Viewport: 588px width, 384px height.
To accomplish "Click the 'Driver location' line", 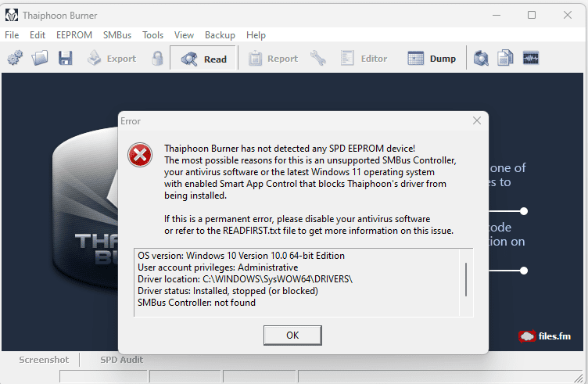I will pyautogui.click(x=245, y=279).
